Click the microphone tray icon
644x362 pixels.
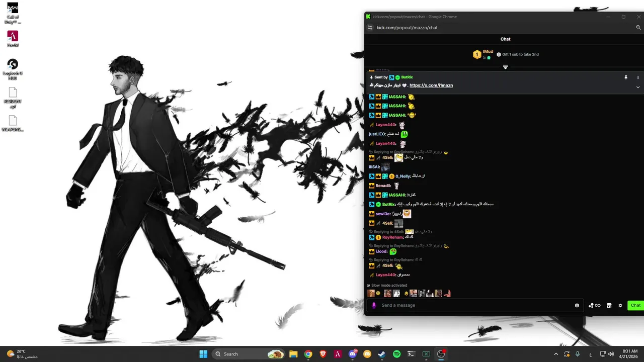578,354
